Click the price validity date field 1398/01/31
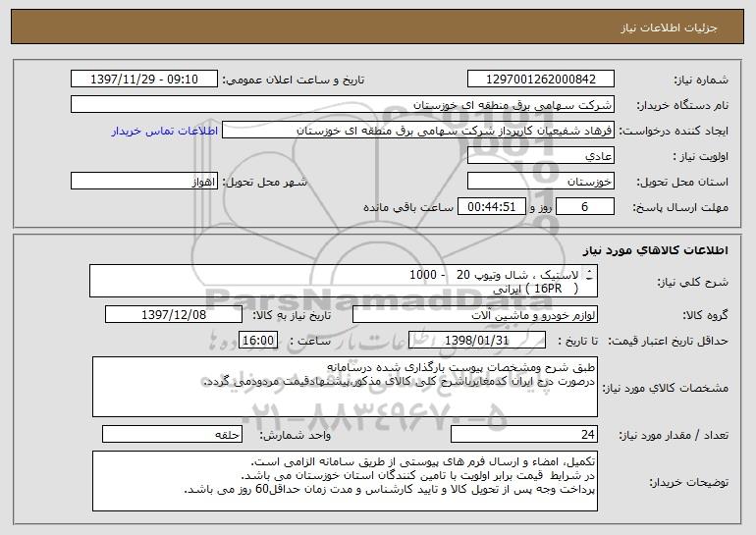This screenshot has width=756, height=535. point(477,340)
